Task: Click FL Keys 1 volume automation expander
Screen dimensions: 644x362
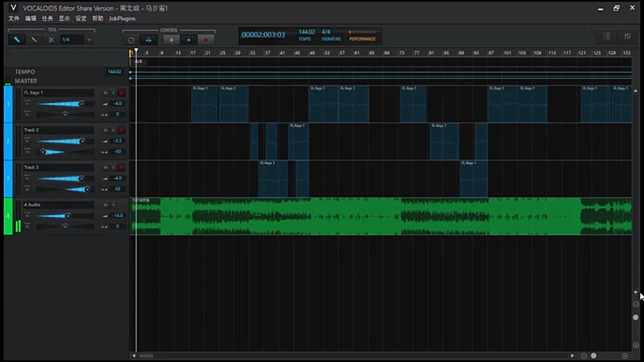Action: (x=27, y=104)
